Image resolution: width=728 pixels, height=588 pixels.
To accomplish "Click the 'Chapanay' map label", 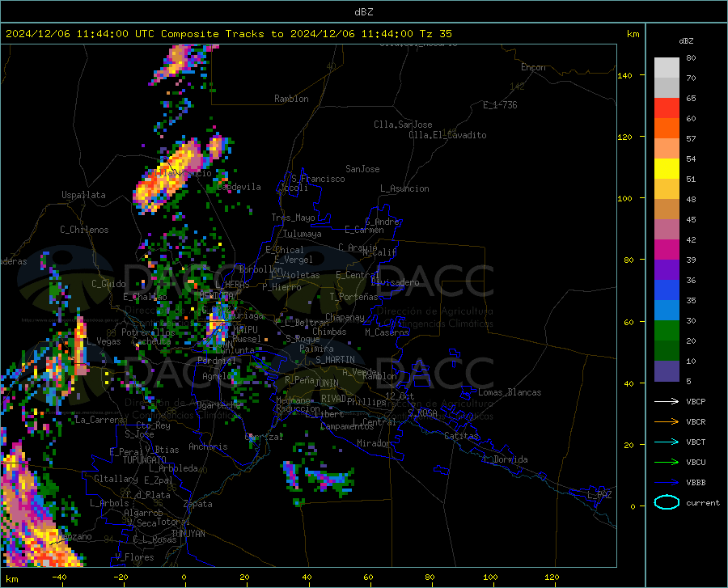I will click(x=345, y=317).
